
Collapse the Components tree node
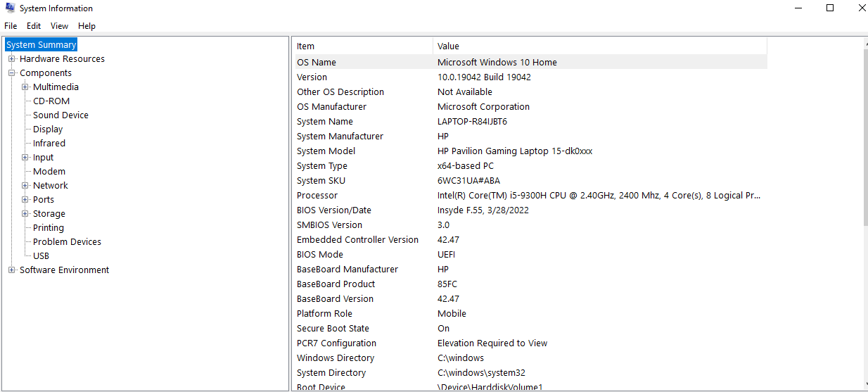11,73
